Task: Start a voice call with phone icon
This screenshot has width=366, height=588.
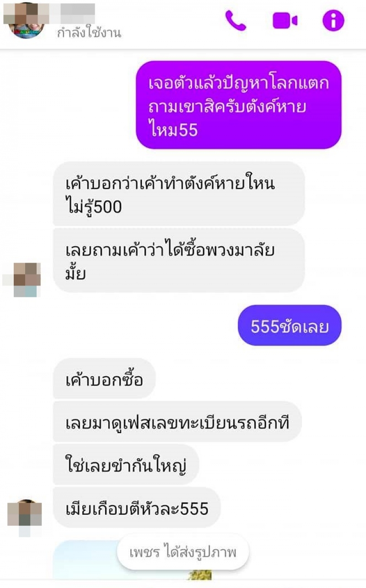Action: click(x=236, y=21)
